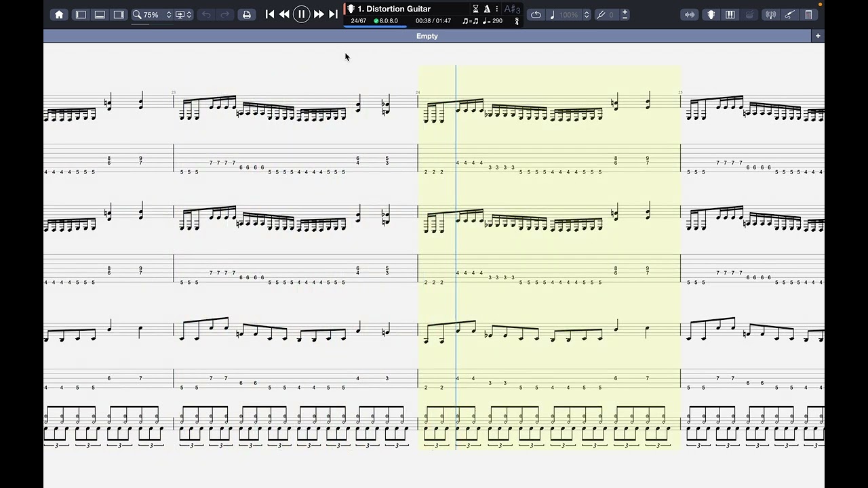Click the bar position 24/67
Screen dimensions: 868x488
coord(358,21)
